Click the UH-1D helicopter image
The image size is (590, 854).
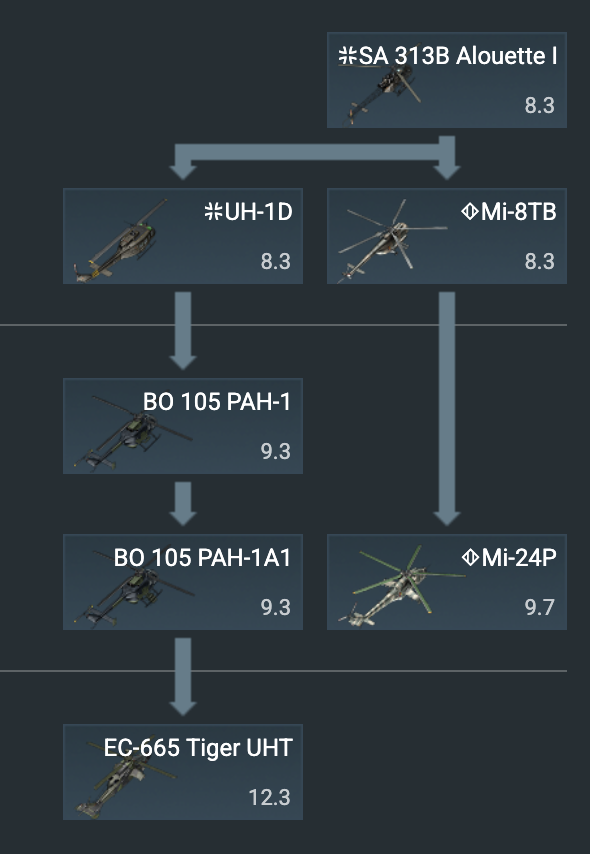click(121, 241)
